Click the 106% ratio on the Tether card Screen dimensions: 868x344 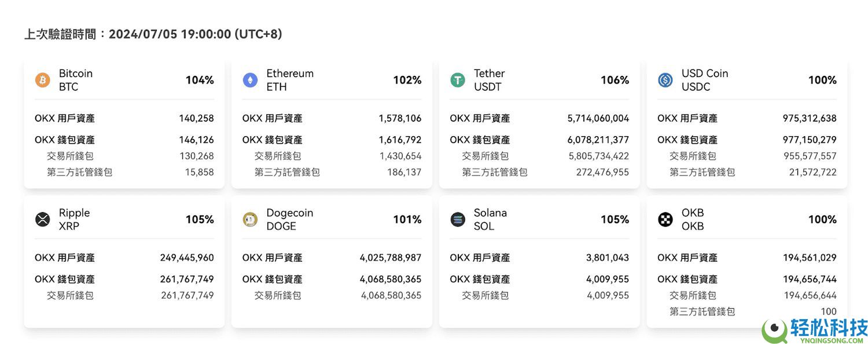(x=615, y=80)
